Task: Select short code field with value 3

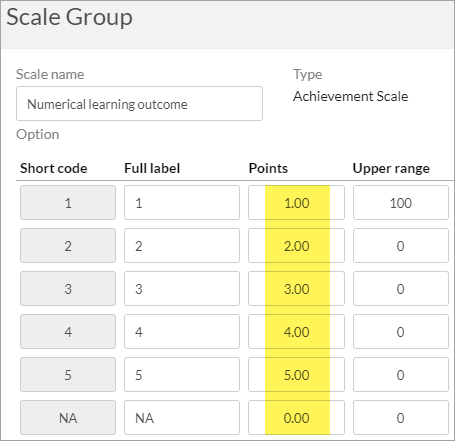Action: 68,289
